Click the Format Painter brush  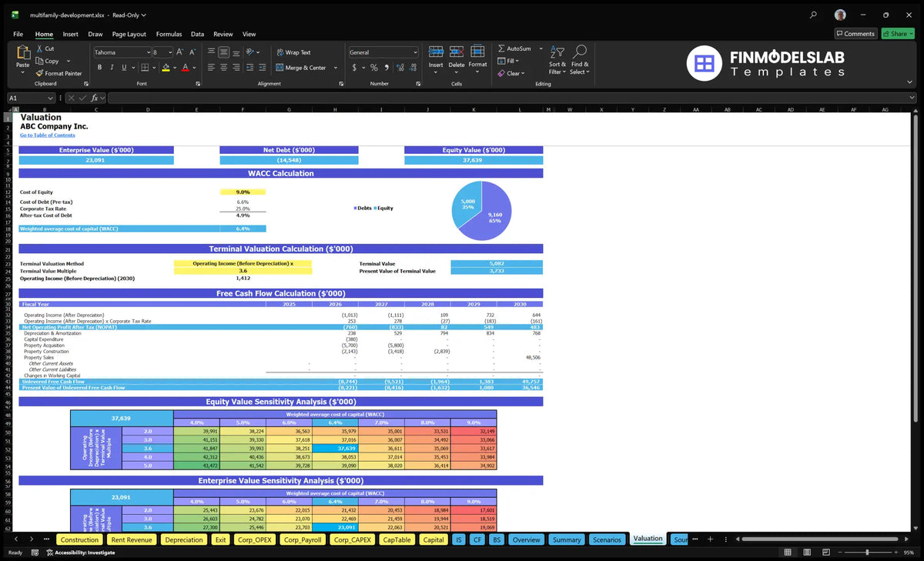39,73
